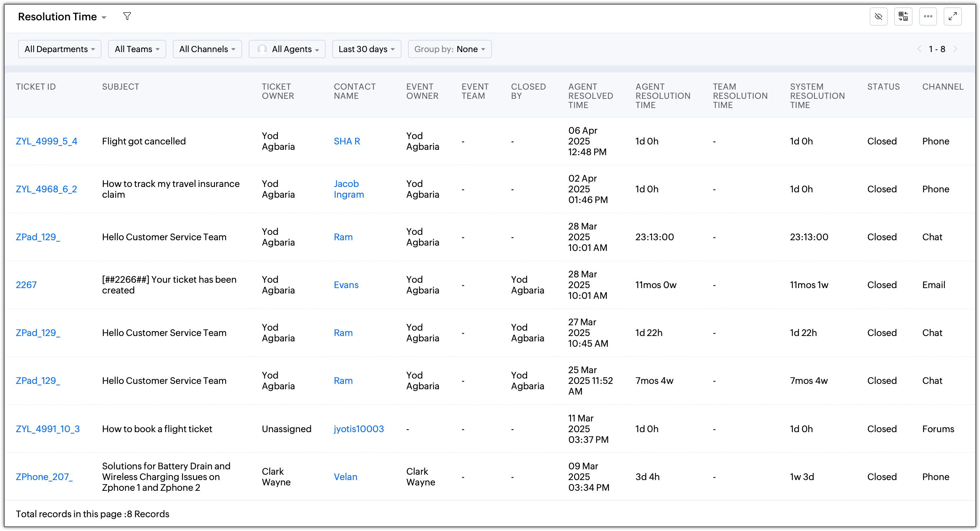The image size is (980, 531).
Task: Click the filter funnel icon
Action: click(x=127, y=16)
